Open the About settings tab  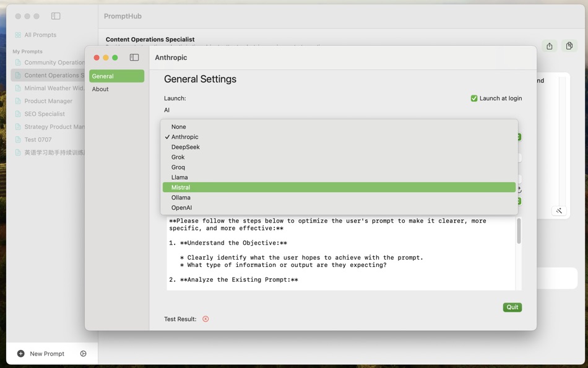coord(116,89)
